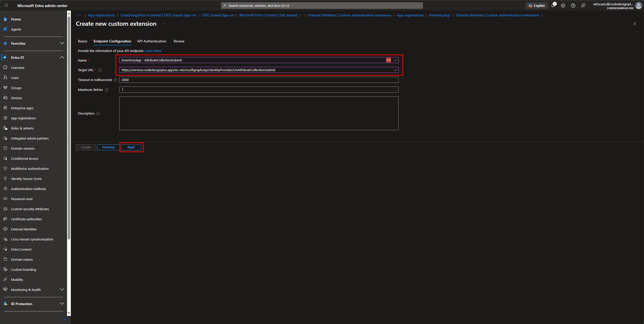Open Microsoft Entra Connect Get started breadcrumb
The height and width of the screenshot is (324, 644).
(x=268, y=15)
